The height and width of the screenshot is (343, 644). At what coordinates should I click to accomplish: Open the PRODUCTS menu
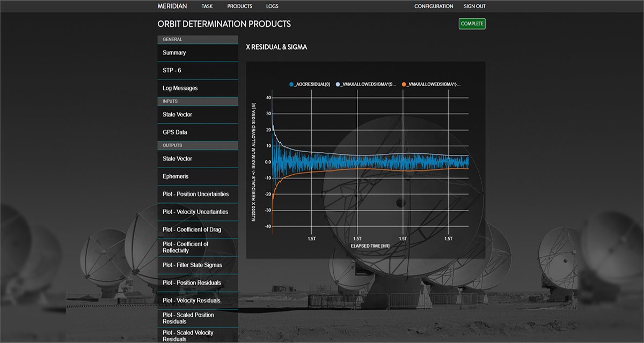[x=240, y=6]
